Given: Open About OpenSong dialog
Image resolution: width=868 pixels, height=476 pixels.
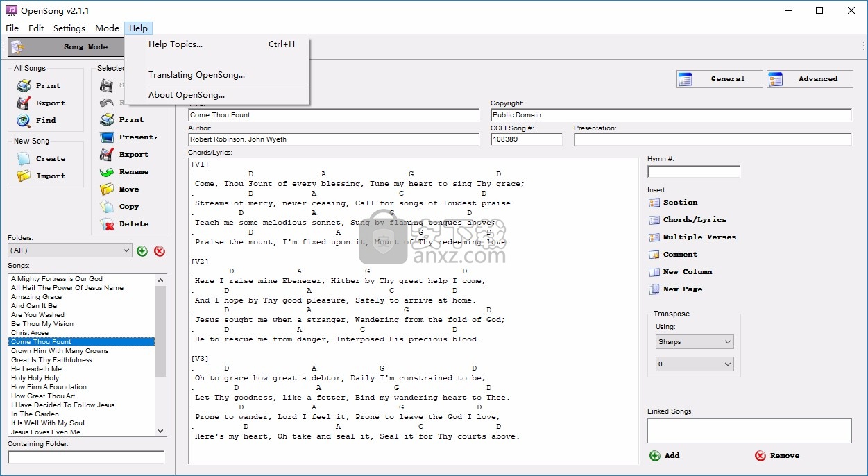Looking at the screenshot, I should (x=217, y=95).
